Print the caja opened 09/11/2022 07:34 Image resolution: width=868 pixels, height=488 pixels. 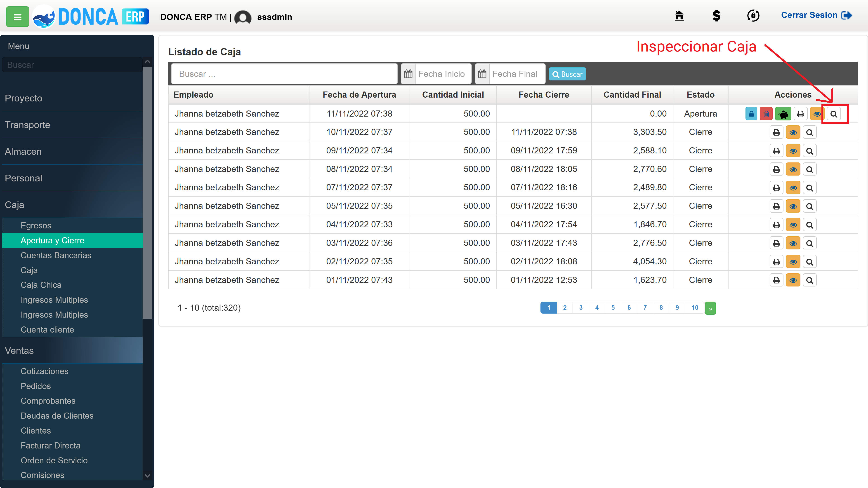(776, 151)
